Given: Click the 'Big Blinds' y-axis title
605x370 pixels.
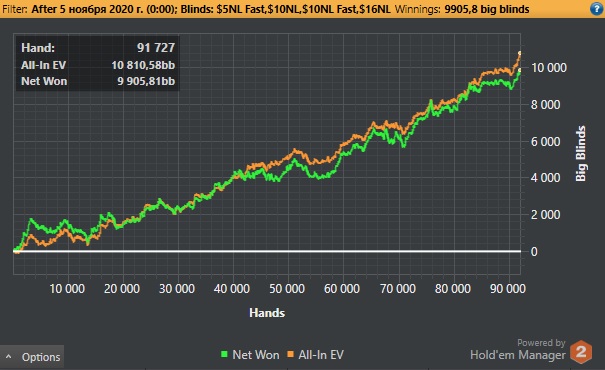Looking at the screenshot, I should tap(581, 153).
